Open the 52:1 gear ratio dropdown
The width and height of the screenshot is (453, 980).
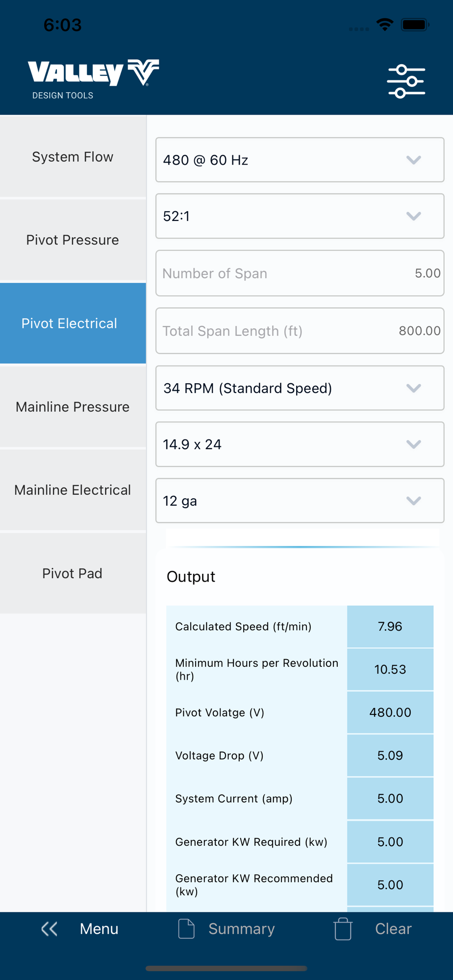coord(300,216)
